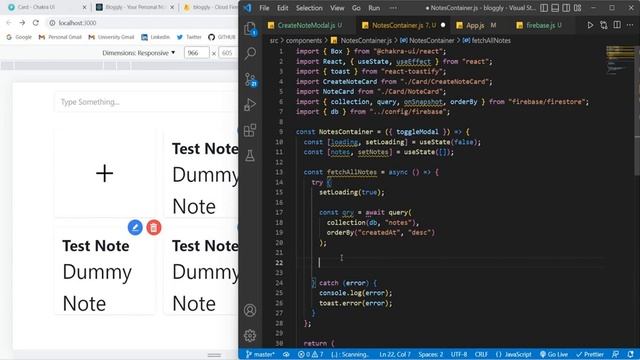Screen dimensions: 640x360
Task: Open the Personal Gmail bookmark
Action: [x=60, y=37]
